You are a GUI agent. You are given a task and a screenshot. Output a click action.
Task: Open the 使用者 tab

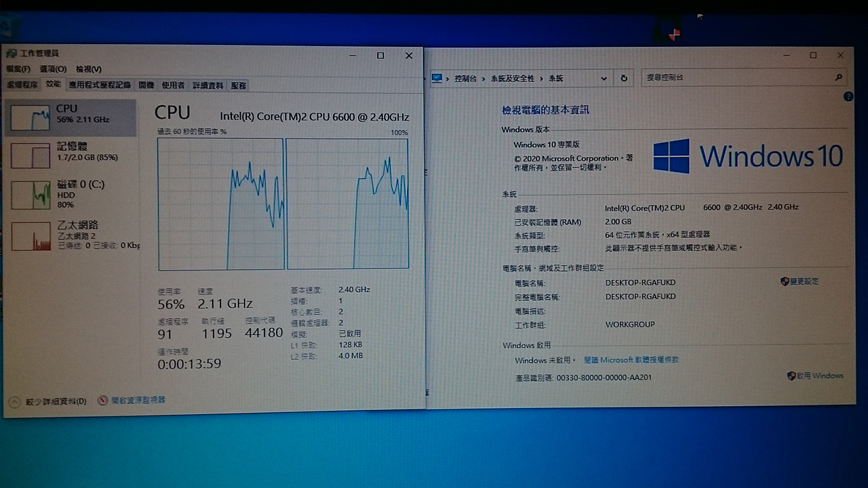click(x=173, y=85)
